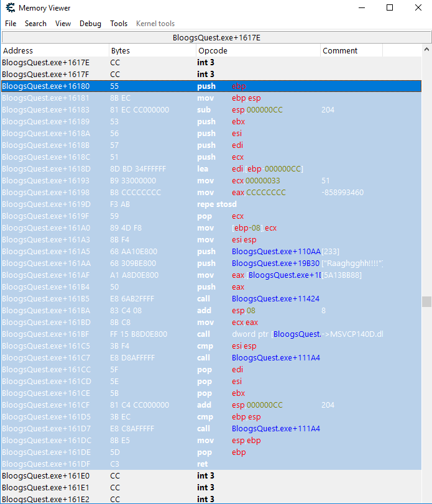
Task: Select the push ebx row at +16189
Action: [x=211, y=122]
